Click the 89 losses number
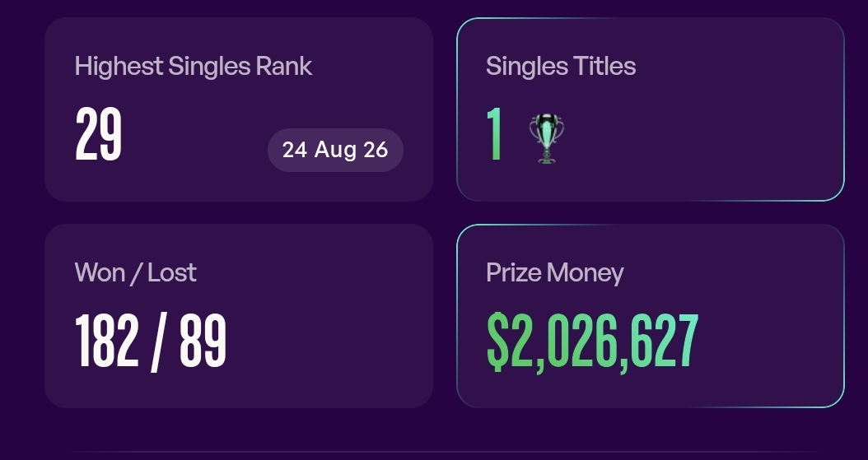Viewport: 868px width, 460px height. coord(203,341)
